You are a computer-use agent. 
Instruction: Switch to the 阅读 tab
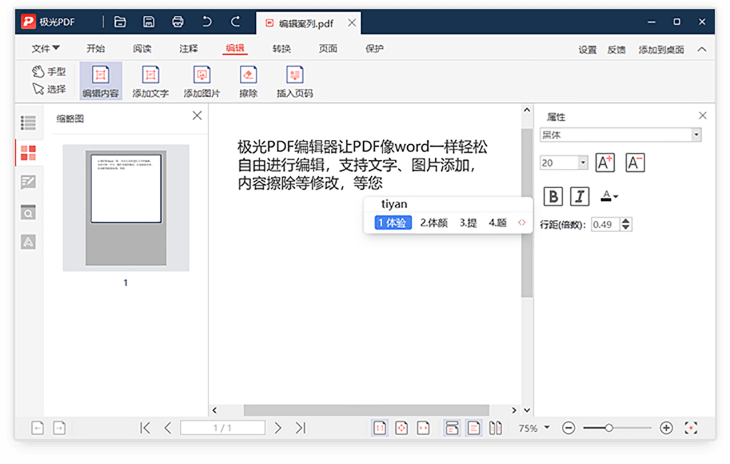point(142,48)
